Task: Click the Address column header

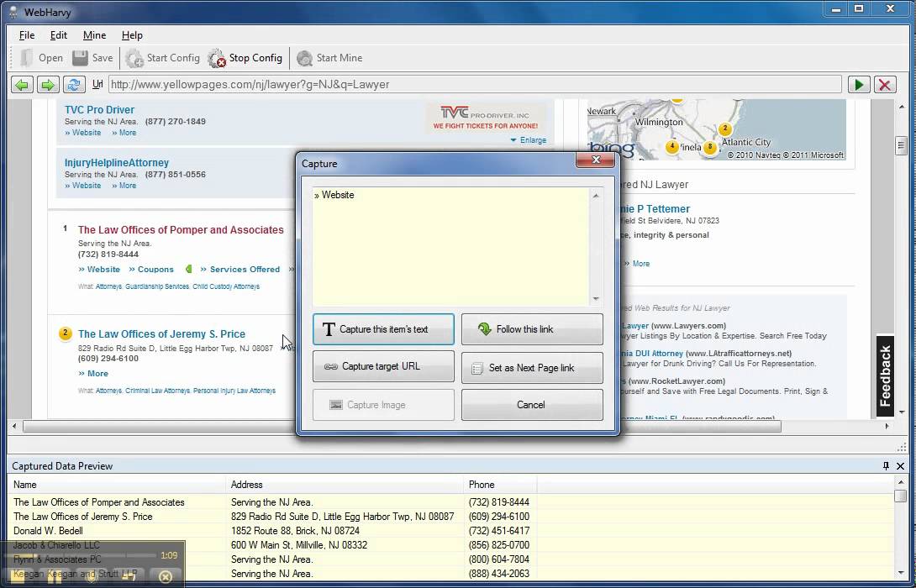Action: pyautogui.click(x=345, y=485)
